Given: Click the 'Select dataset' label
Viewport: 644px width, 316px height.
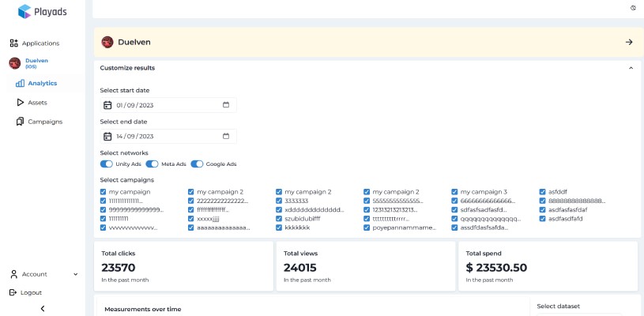Looking at the screenshot, I should pos(558,307).
